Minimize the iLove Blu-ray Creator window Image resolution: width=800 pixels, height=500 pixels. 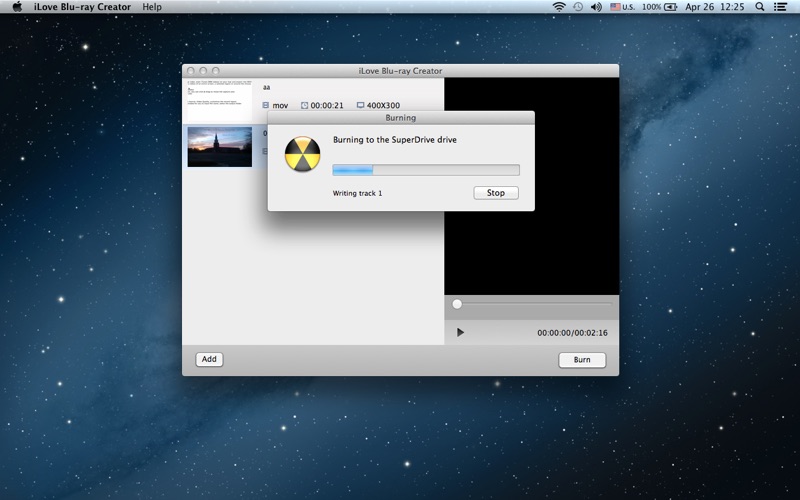pos(203,71)
